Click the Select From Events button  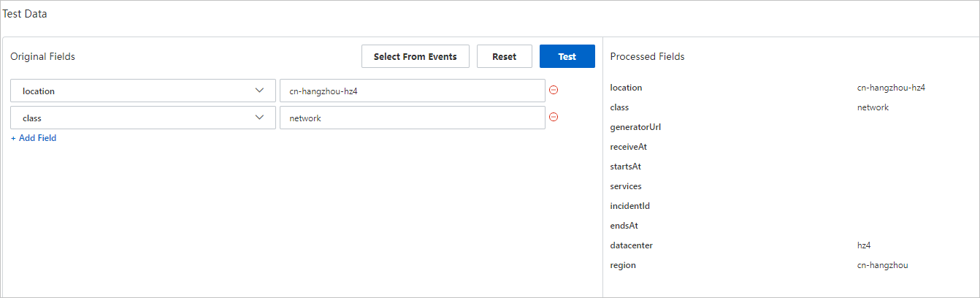pyautogui.click(x=415, y=56)
